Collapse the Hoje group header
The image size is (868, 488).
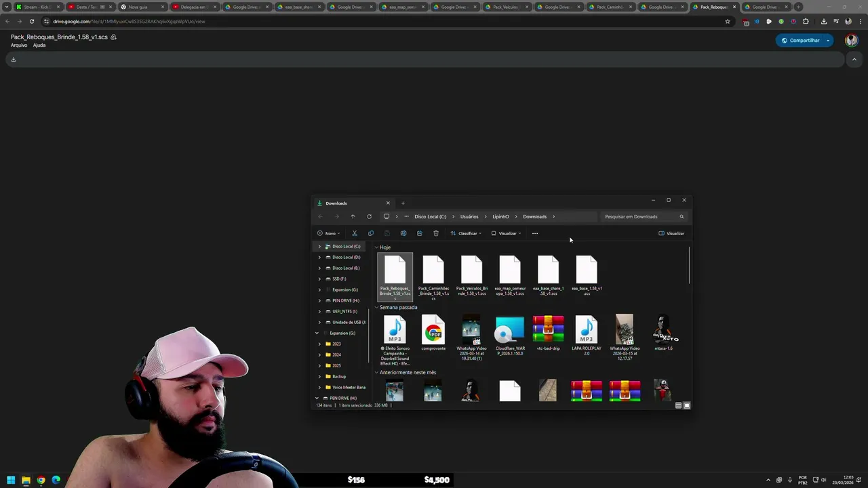point(376,247)
